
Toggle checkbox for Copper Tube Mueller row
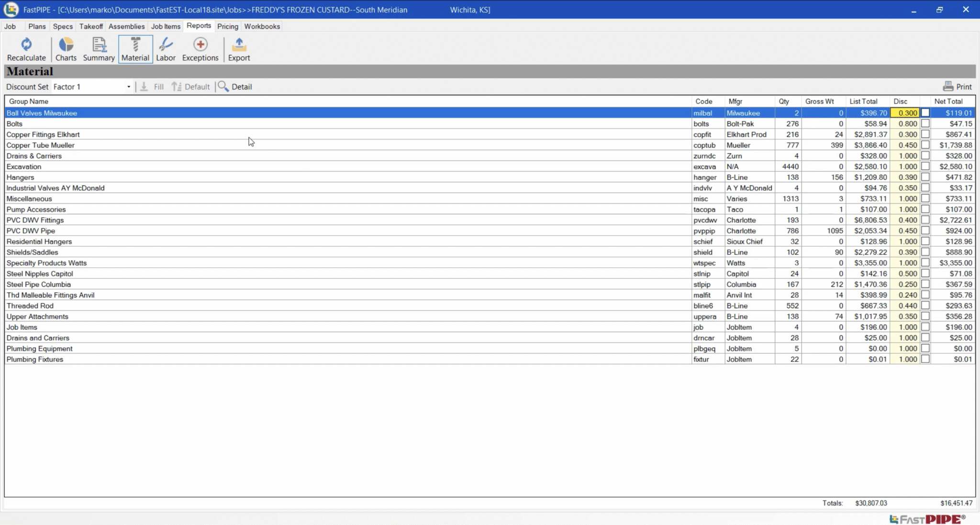[925, 145]
